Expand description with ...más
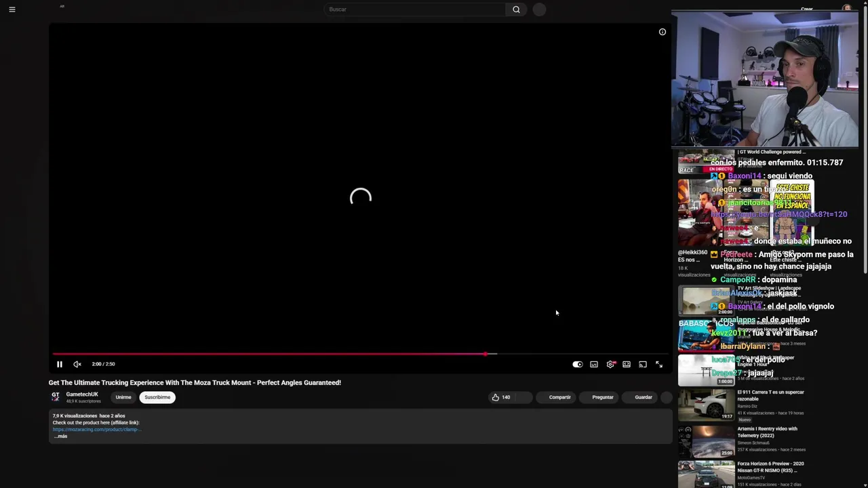Screen dimensions: 868x488 pos(60,436)
